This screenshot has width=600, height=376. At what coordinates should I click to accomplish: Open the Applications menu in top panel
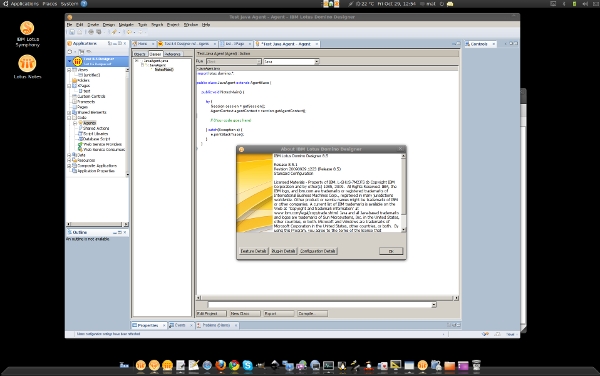(x=24, y=3)
